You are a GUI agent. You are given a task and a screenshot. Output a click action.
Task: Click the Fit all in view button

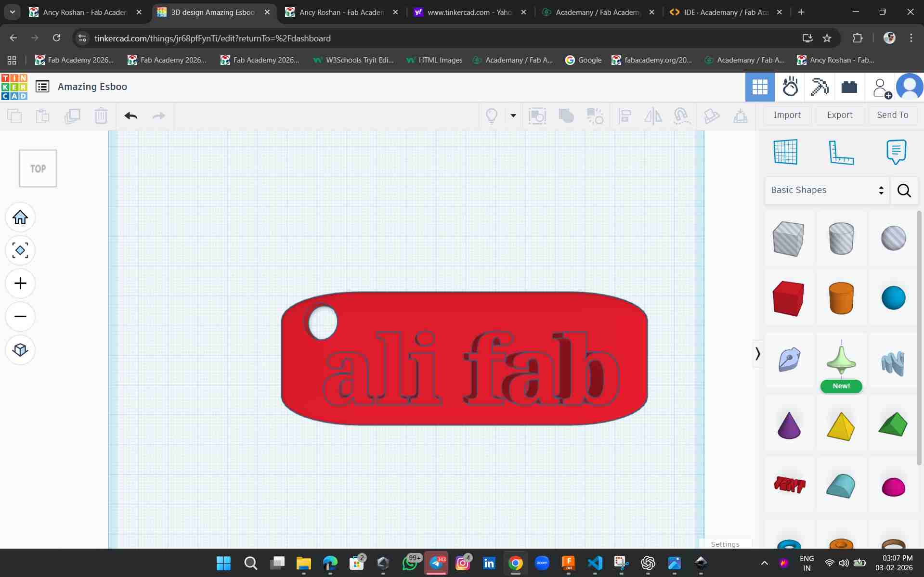tap(20, 250)
